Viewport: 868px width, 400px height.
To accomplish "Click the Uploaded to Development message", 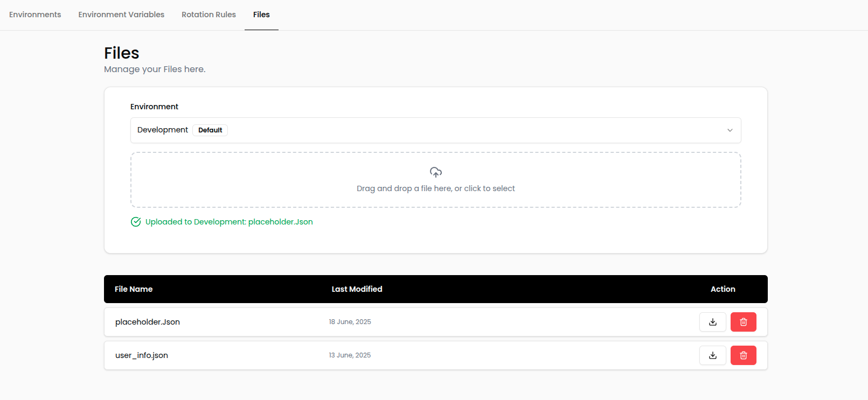I will [228, 221].
